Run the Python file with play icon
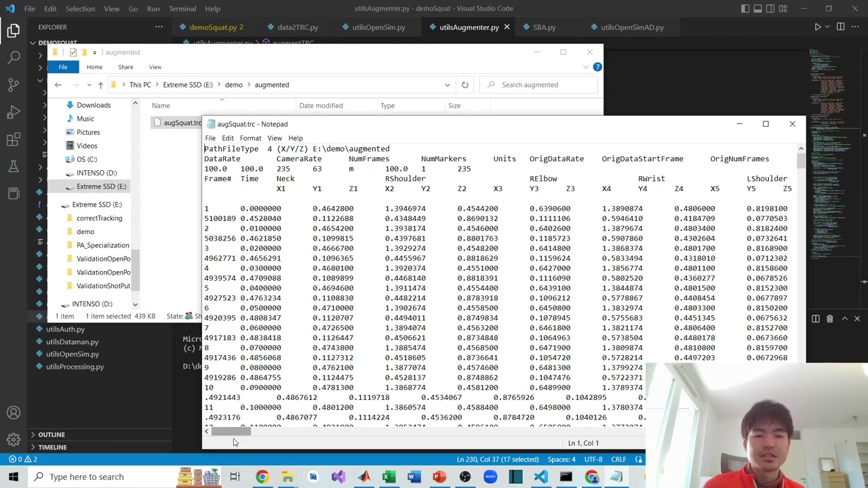This screenshot has width=868, height=488. click(x=818, y=27)
